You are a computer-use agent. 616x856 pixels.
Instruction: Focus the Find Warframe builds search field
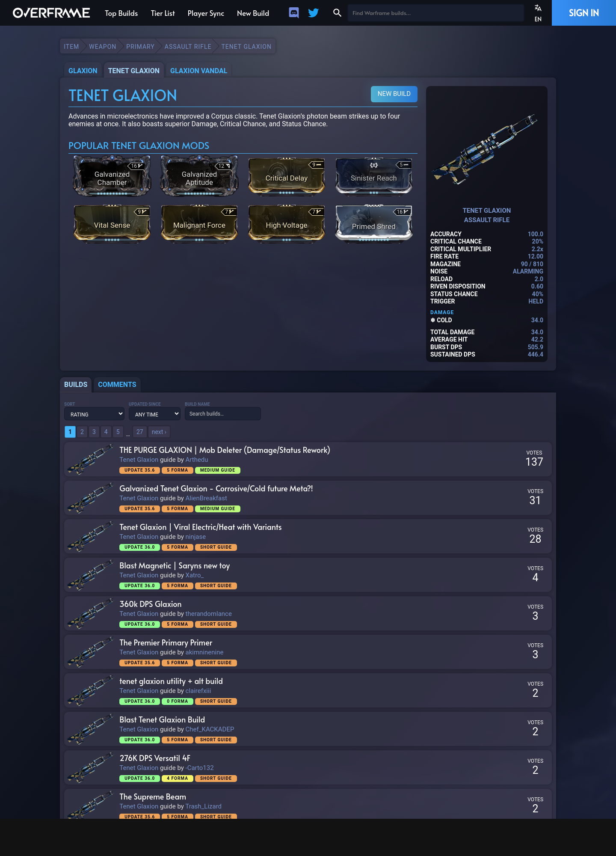[x=435, y=13]
